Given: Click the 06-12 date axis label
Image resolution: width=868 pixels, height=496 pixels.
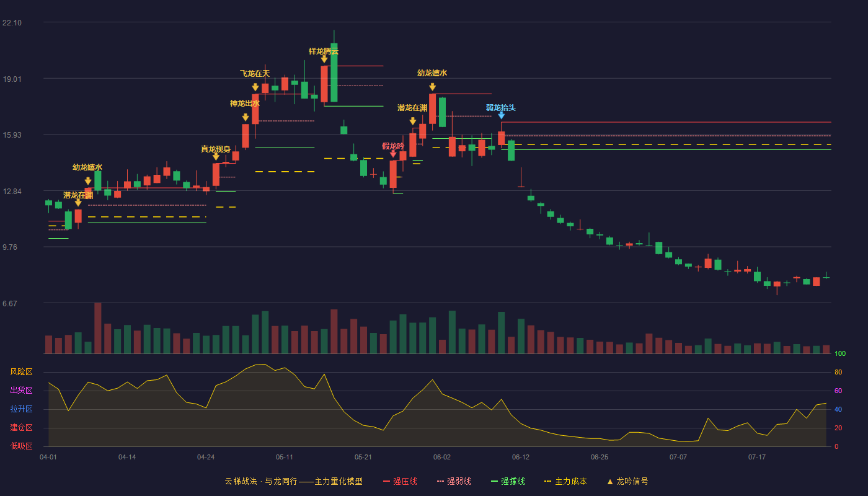Looking at the screenshot, I should coord(521,457).
